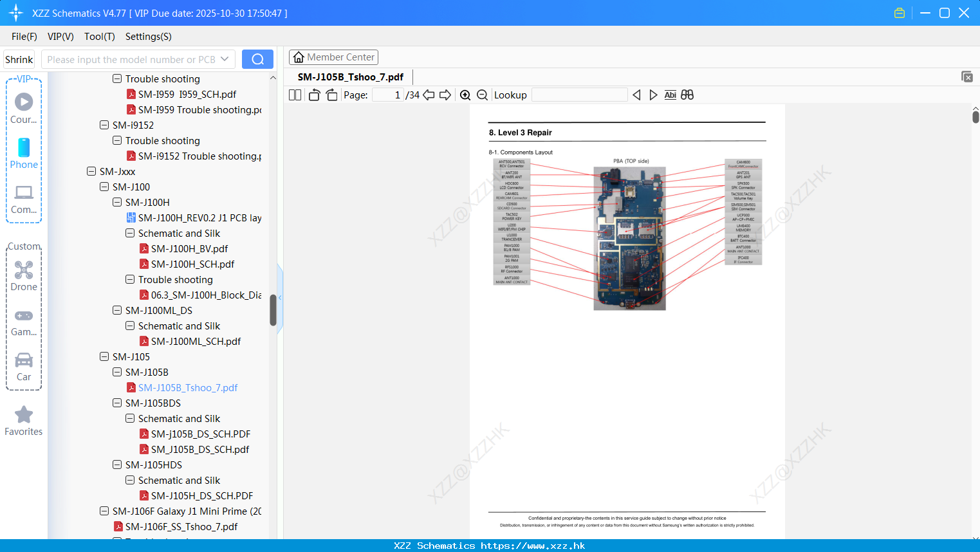The width and height of the screenshot is (980, 552).
Task: Collapse the SM-J105BDS node
Action: tap(117, 403)
